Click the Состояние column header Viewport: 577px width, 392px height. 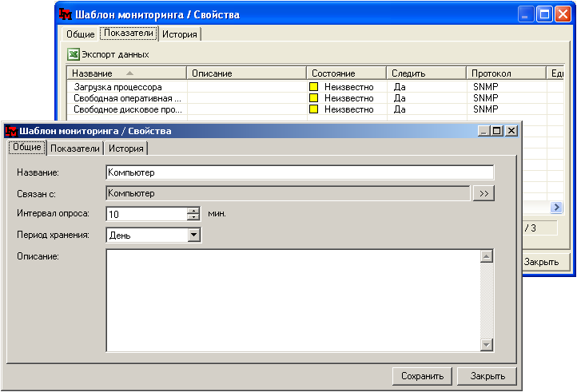[347, 73]
